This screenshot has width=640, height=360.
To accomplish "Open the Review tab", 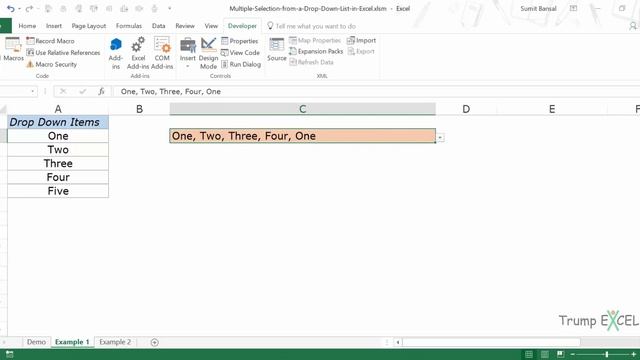I will pyautogui.click(x=185, y=26).
